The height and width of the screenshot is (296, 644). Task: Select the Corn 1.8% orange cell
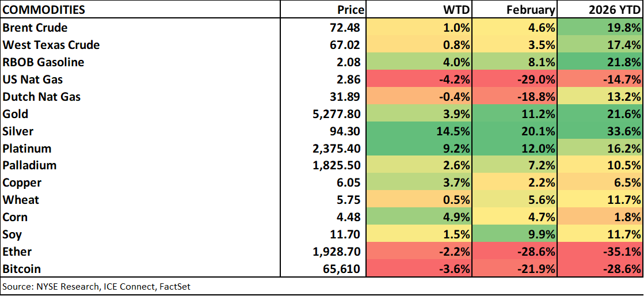coord(600,217)
